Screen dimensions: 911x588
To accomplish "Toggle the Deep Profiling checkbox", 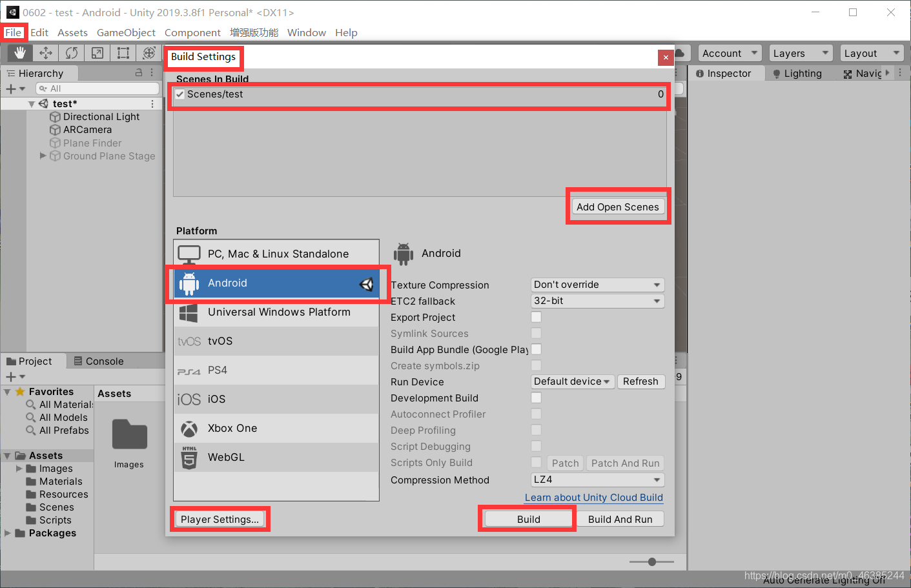I will (x=536, y=430).
